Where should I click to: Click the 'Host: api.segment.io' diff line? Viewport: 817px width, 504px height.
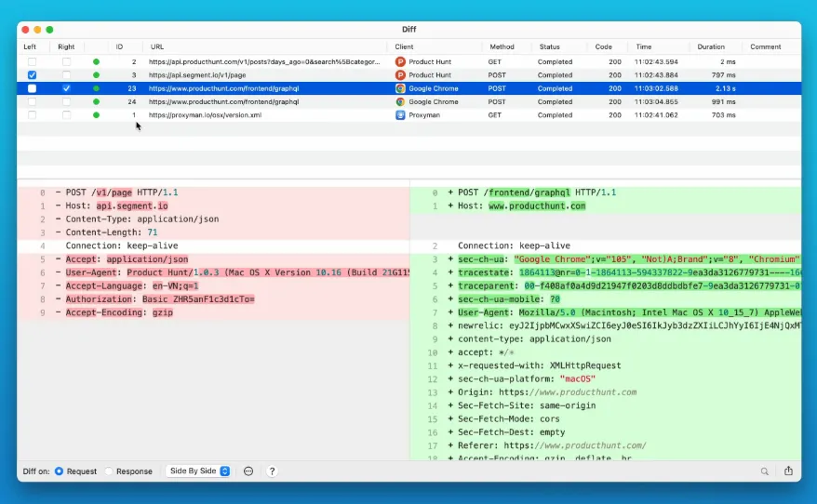[214, 206]
